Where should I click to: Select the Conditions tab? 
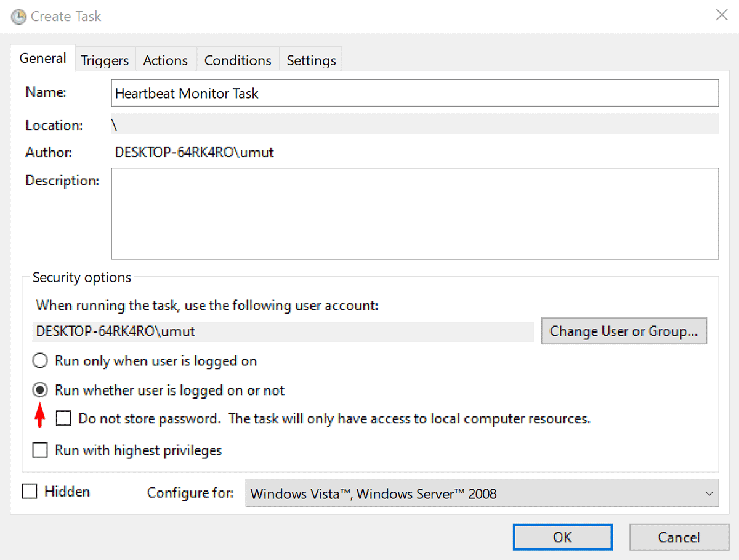click(x=238, y=60)
